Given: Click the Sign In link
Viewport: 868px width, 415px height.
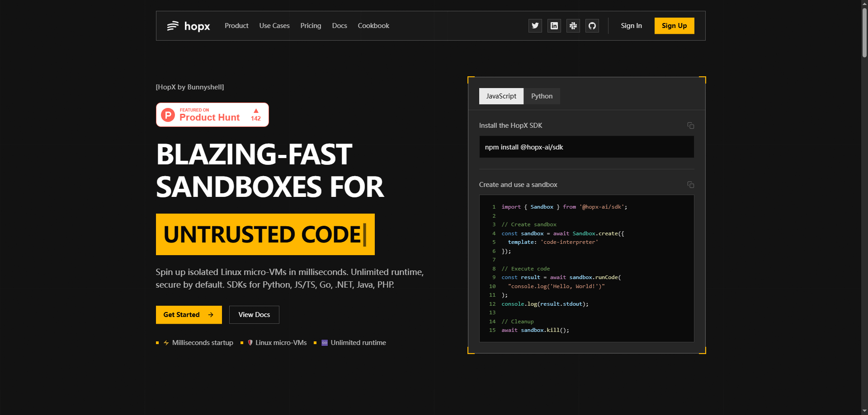Looking at the screenshot, I should point(631,26).
